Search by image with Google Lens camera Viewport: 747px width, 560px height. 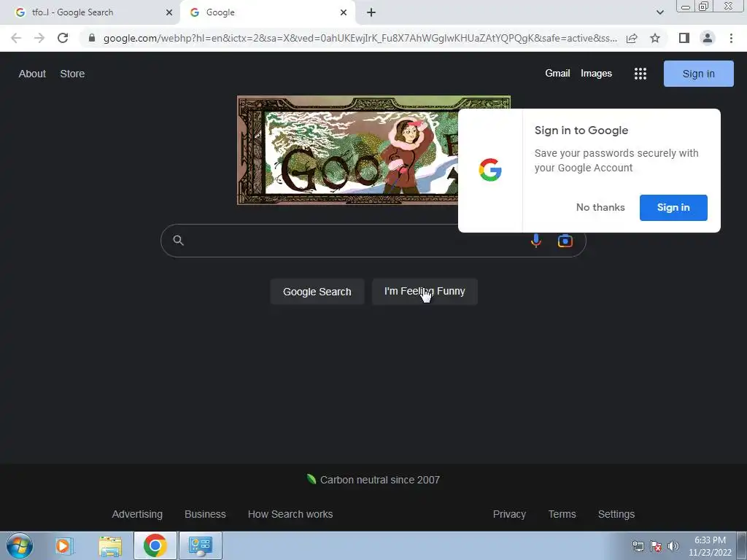pos(565,241)
